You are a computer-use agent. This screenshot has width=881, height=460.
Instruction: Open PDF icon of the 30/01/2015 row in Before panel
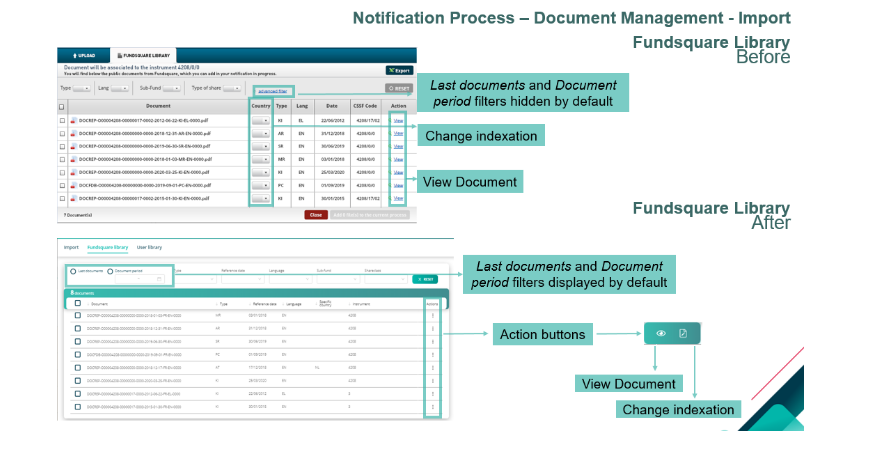[x=74, y=198]
